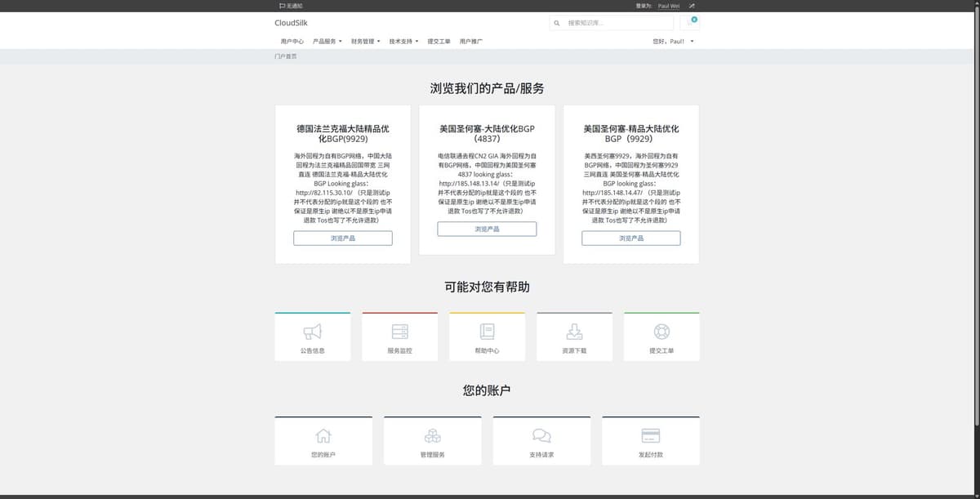
Task: Click the house icon for 您的账户
Action: point(323,436)
